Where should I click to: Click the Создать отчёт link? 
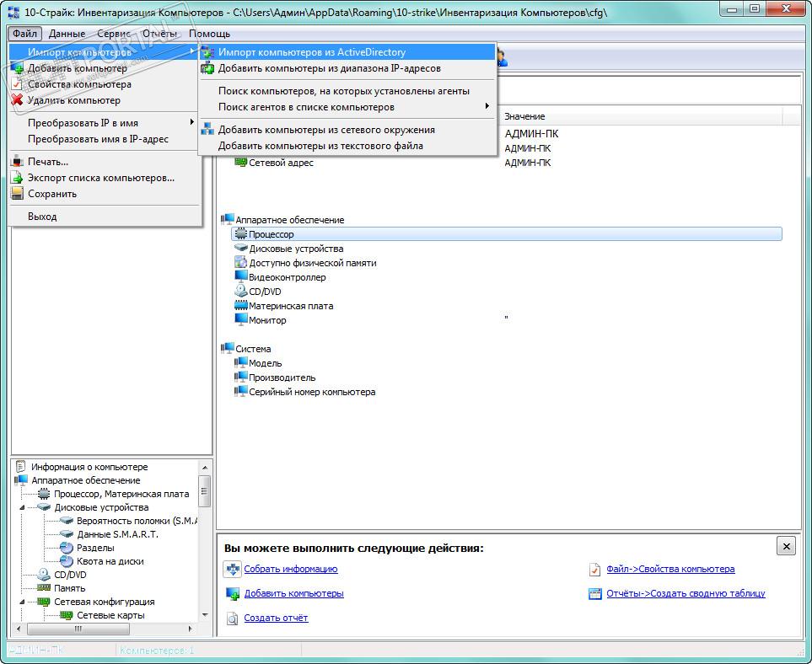point(276,618)
